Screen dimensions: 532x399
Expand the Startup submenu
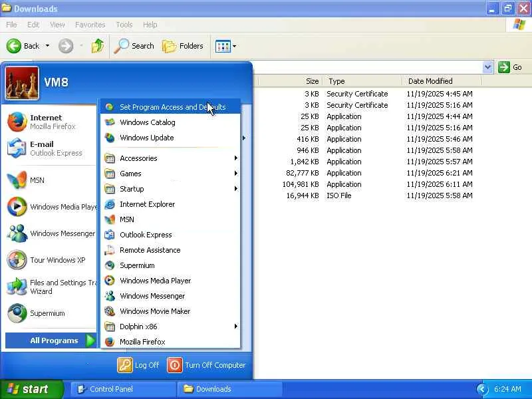170,189
